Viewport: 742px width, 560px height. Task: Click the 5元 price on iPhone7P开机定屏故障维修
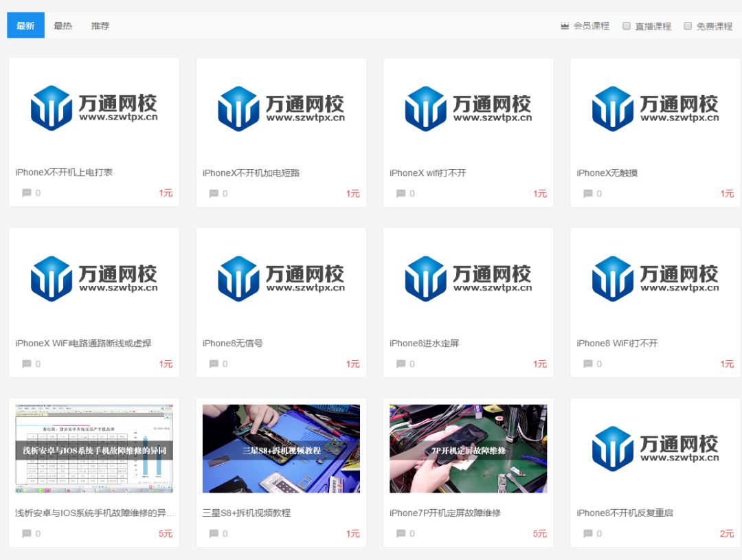tap(540, 533)
